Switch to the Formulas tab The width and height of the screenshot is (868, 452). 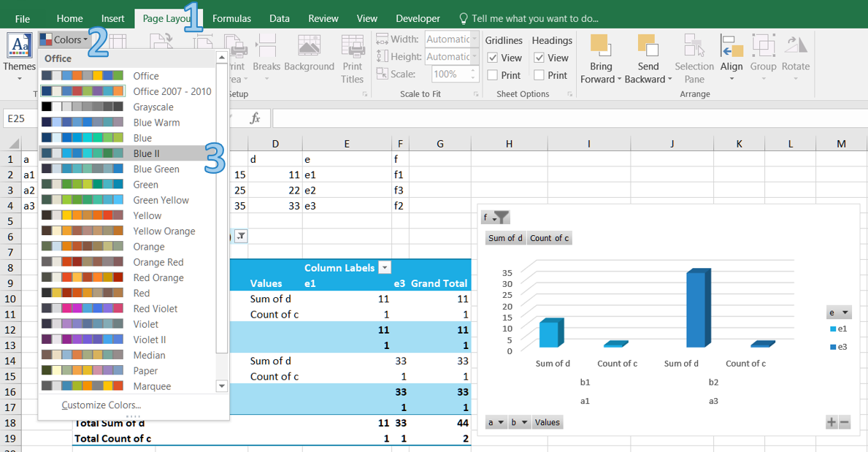[231, 18]
